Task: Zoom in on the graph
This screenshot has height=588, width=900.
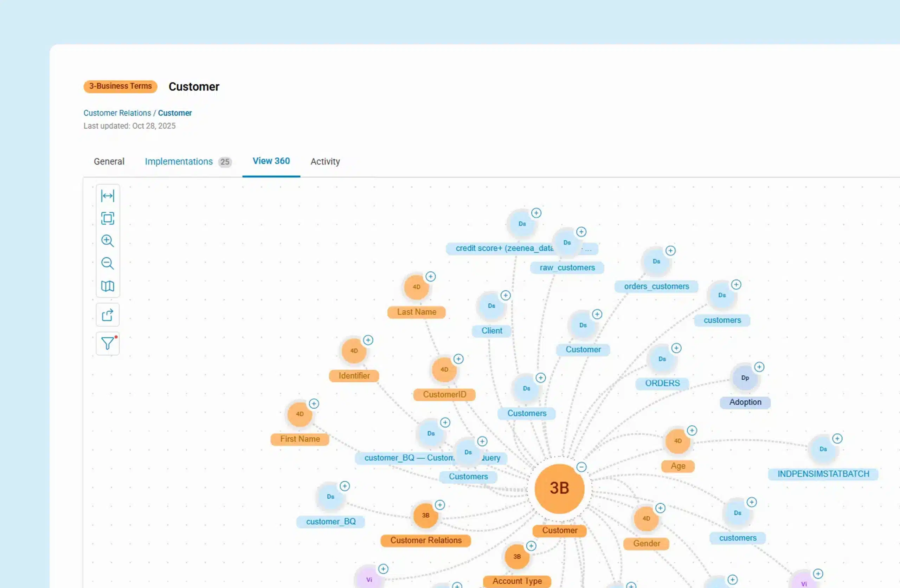Action: 107,241
